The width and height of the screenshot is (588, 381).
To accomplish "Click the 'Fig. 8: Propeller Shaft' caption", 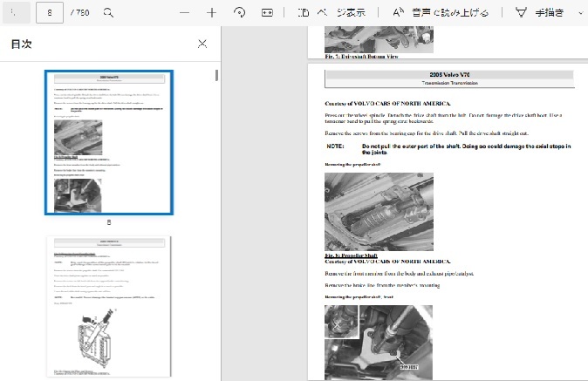I will pos(351,255).
